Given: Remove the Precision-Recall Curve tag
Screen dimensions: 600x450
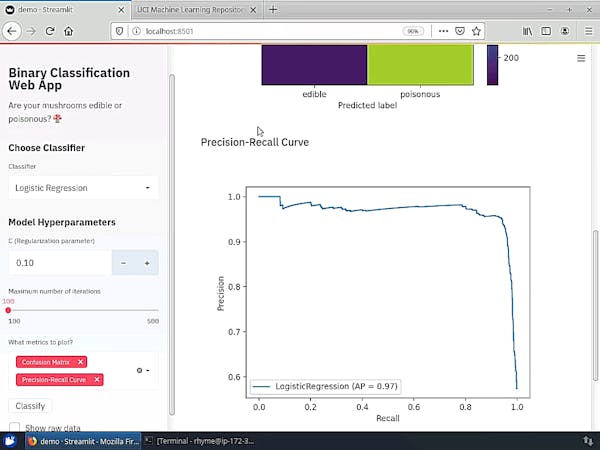Looking at the screenshot, I should click(x=97, y=380).
